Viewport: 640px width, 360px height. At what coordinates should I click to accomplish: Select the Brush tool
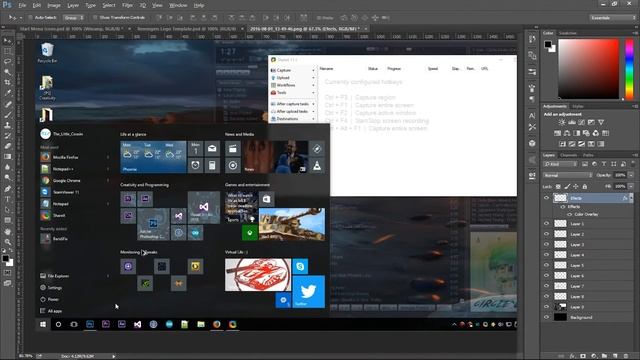point(7,115)
